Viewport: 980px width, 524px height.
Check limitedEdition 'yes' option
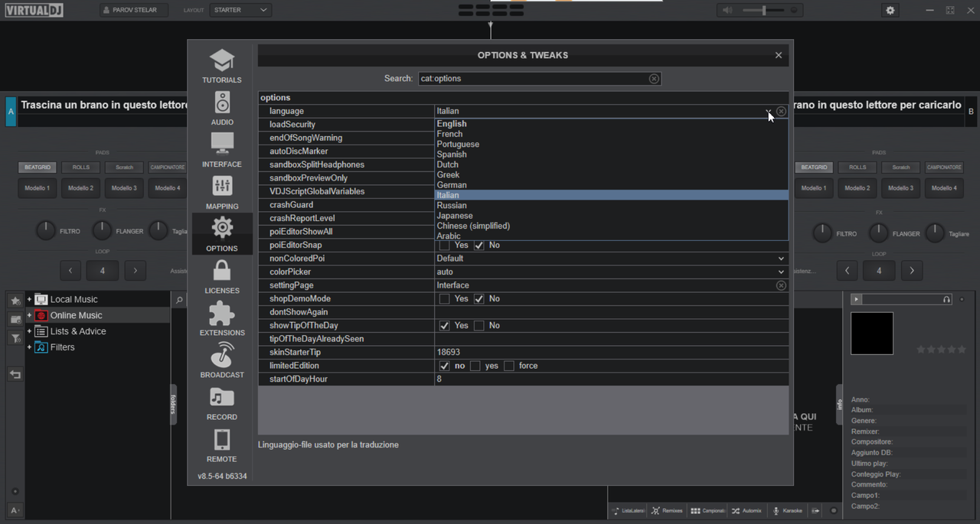point(475,366)
